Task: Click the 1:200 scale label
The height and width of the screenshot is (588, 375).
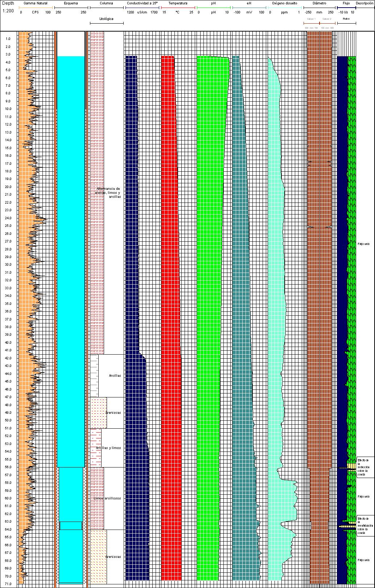Action: point(8,11)
